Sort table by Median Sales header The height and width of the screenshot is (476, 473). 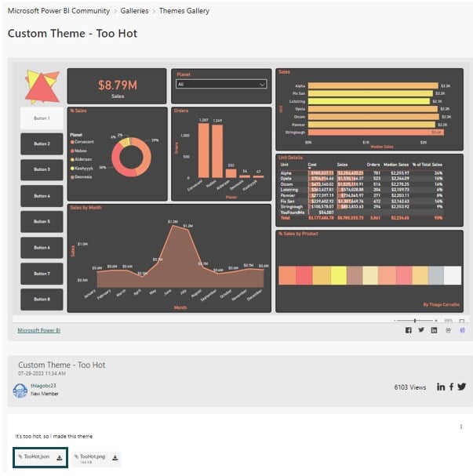click(x=396, y=165)
